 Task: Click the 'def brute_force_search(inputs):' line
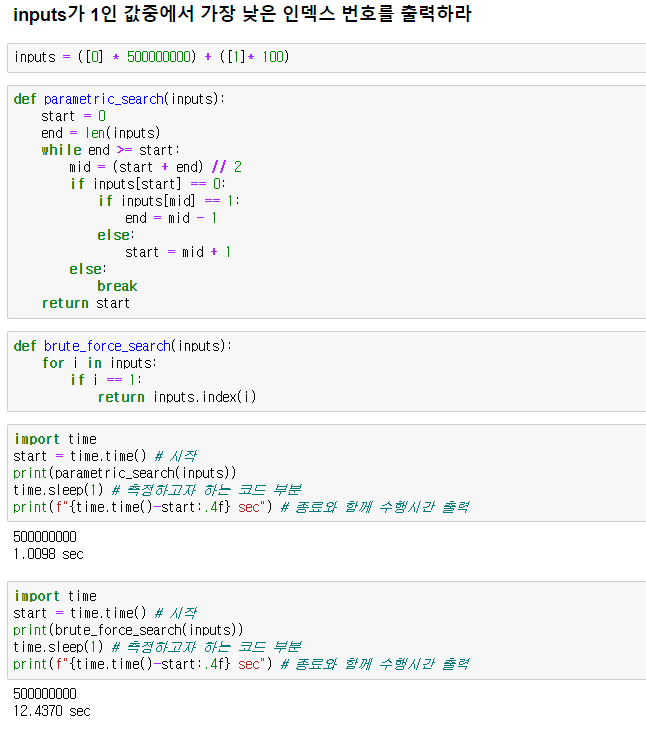coord(123,346)
